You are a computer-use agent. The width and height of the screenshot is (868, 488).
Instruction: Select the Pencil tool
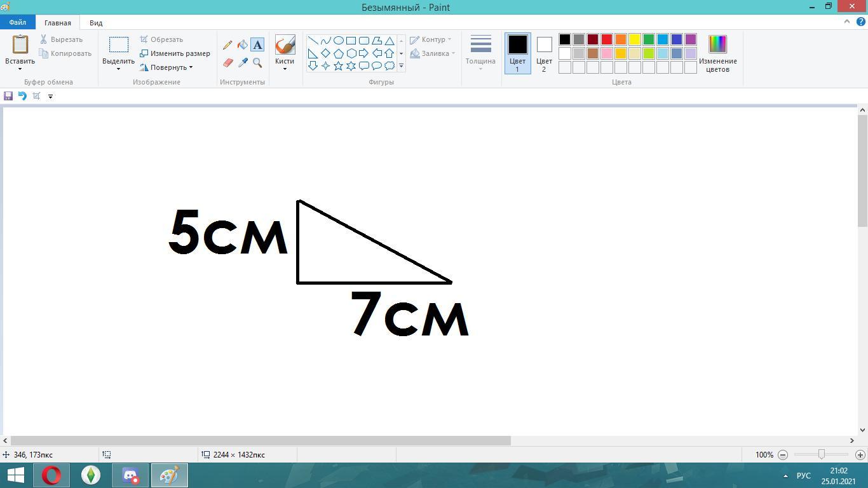click(x=227, y=45)
